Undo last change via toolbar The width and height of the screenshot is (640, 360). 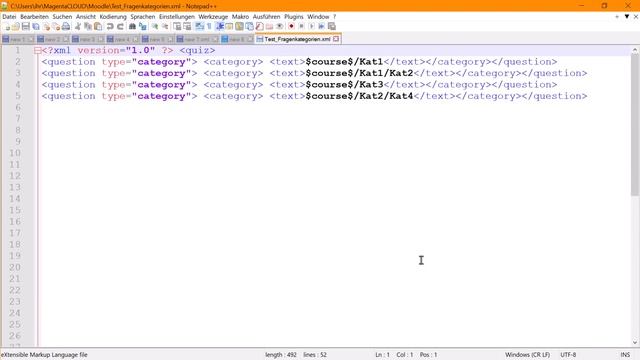[x=110, y=27]
